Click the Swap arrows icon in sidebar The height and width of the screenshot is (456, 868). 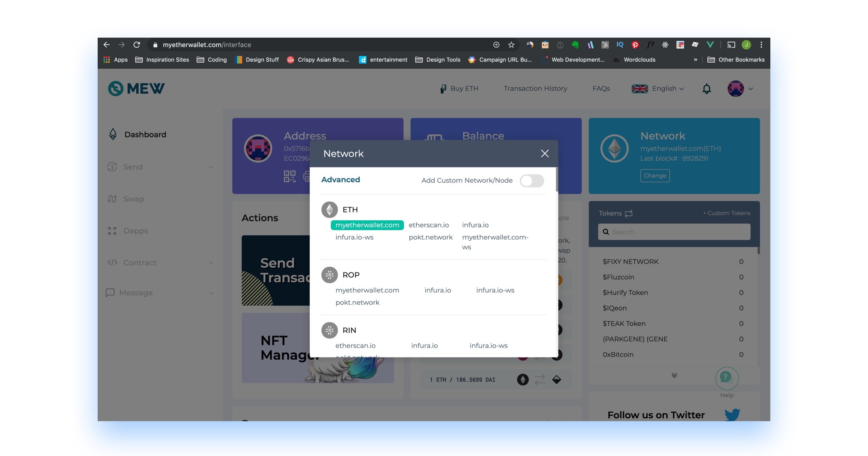112,199
